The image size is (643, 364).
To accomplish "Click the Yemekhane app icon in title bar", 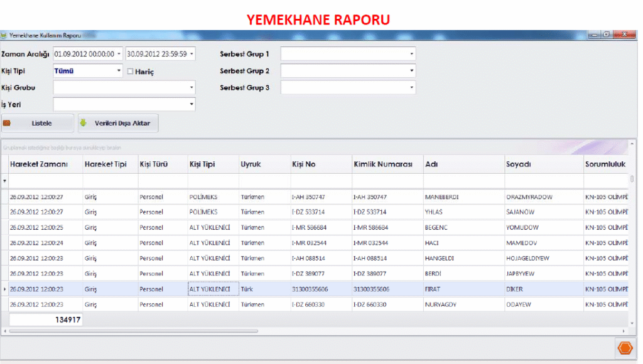I will point(4,36).
